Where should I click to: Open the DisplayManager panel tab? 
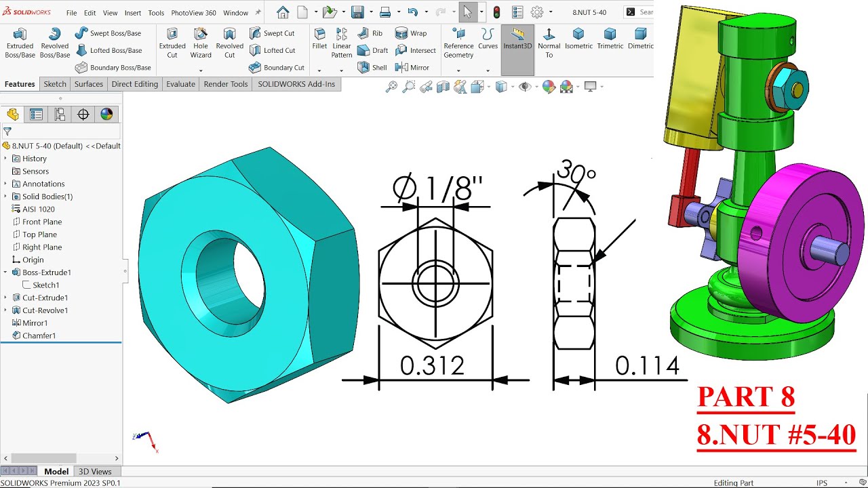point(106,115)
